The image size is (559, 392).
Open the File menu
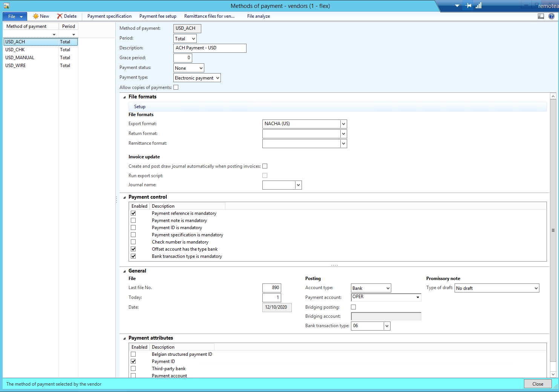point(15,16)
